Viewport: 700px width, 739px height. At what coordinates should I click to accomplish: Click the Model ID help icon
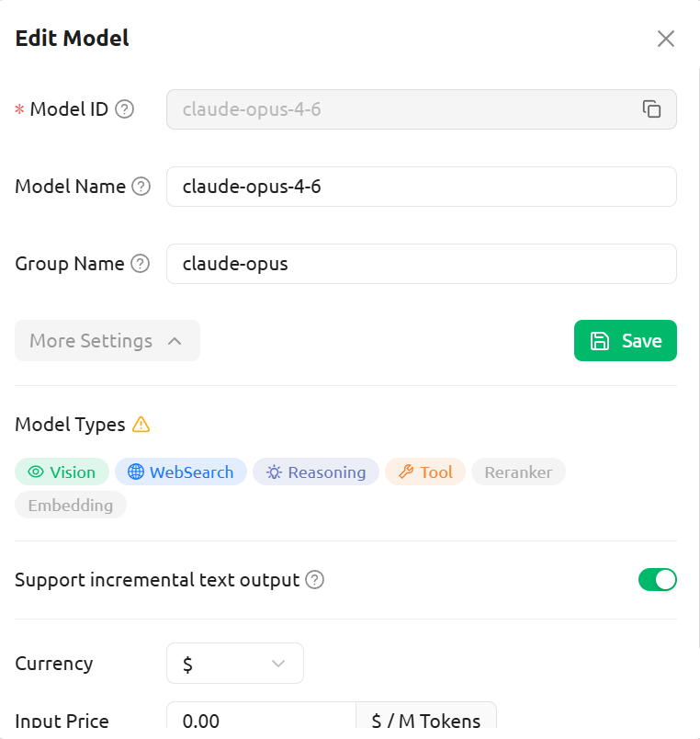tap(125, 109)
